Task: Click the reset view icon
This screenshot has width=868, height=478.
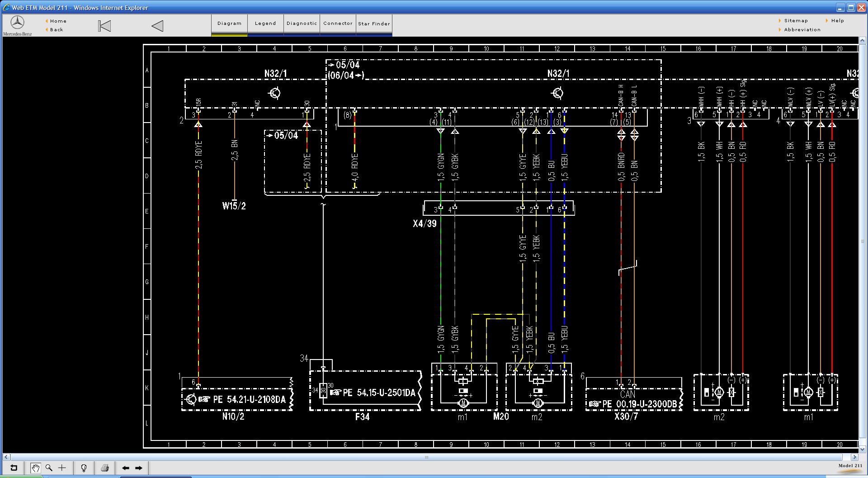Action: 14,468
